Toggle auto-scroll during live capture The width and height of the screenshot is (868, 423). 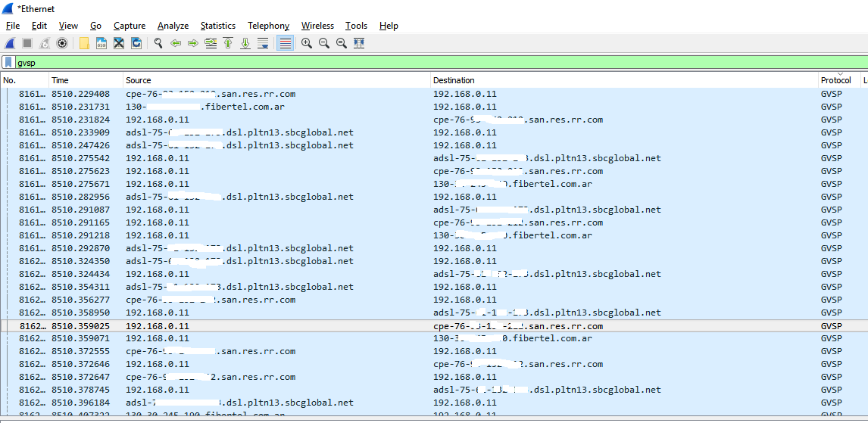tap(264, 43)
